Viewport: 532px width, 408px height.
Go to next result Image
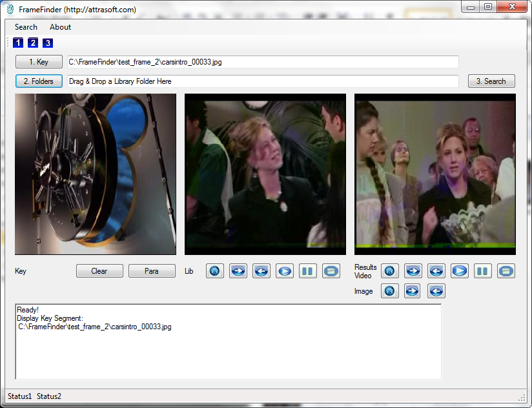[x=412, y=291]
